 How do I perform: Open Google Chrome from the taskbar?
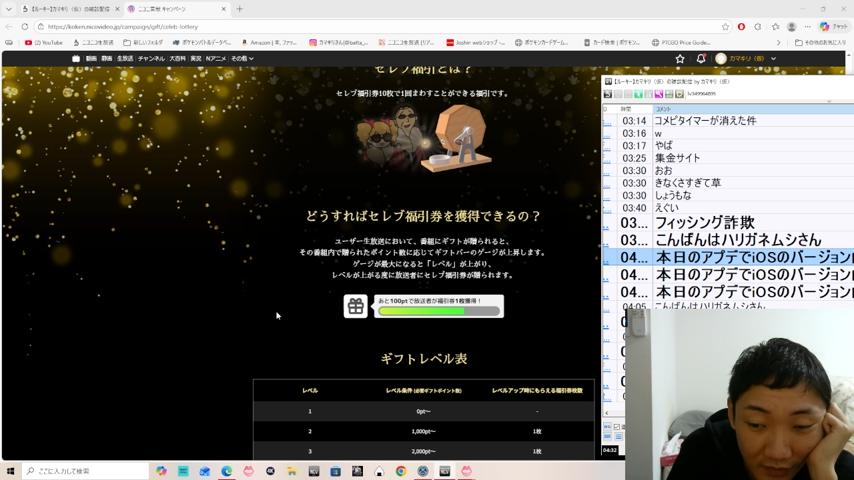(401, 471)
